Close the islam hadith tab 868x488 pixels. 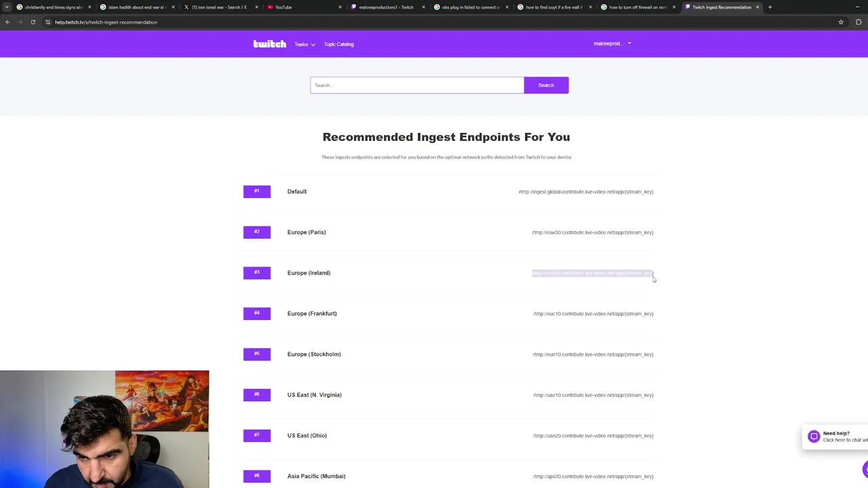(x=173, y=7)
